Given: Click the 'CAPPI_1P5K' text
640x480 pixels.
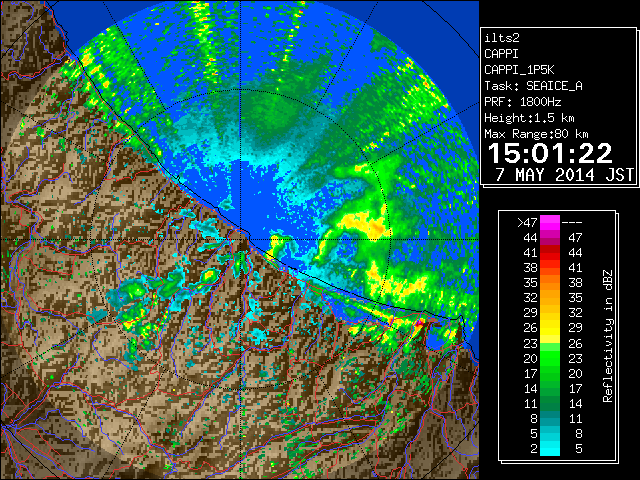Looking at the screenshot, I should [519, 70].
